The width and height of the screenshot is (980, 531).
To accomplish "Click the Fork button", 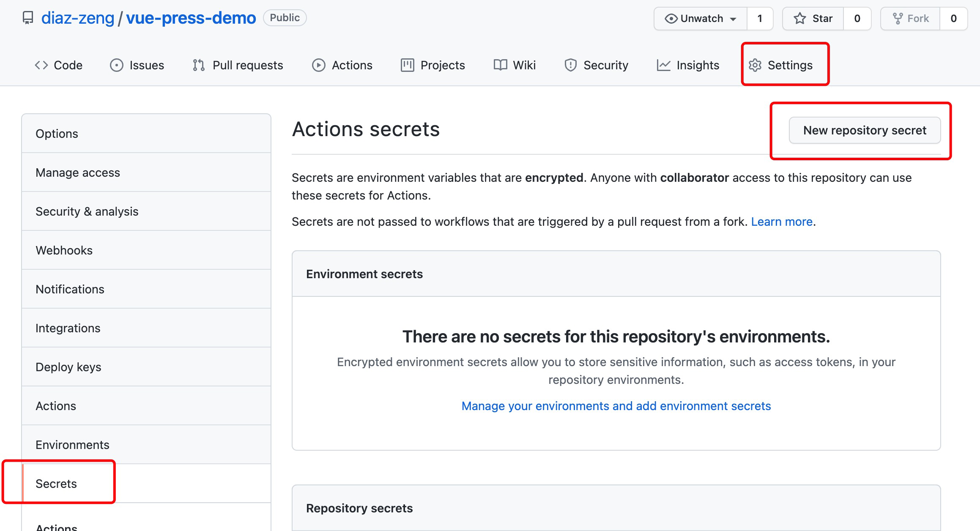I will pyautogui.click(x=910, y=19).
